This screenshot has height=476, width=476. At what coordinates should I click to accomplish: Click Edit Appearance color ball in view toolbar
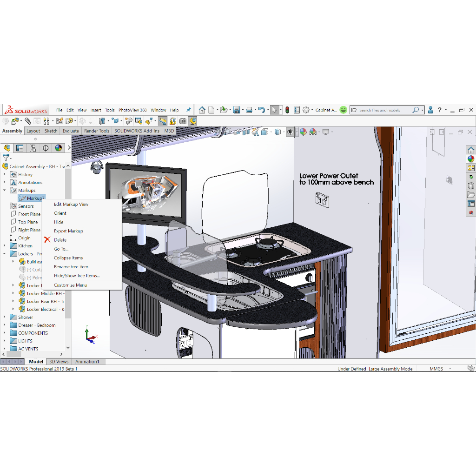[303, 132]
